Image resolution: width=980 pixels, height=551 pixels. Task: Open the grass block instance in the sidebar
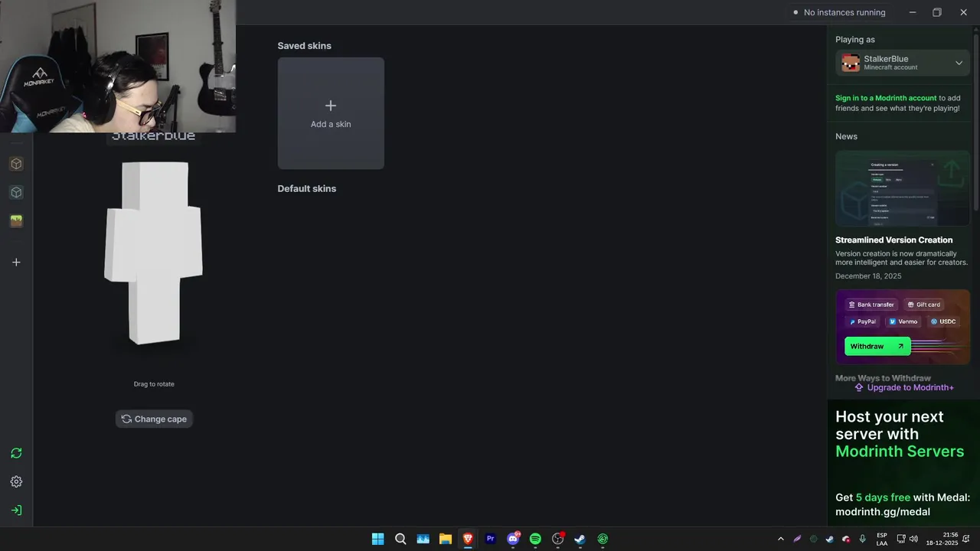point(16,221)
